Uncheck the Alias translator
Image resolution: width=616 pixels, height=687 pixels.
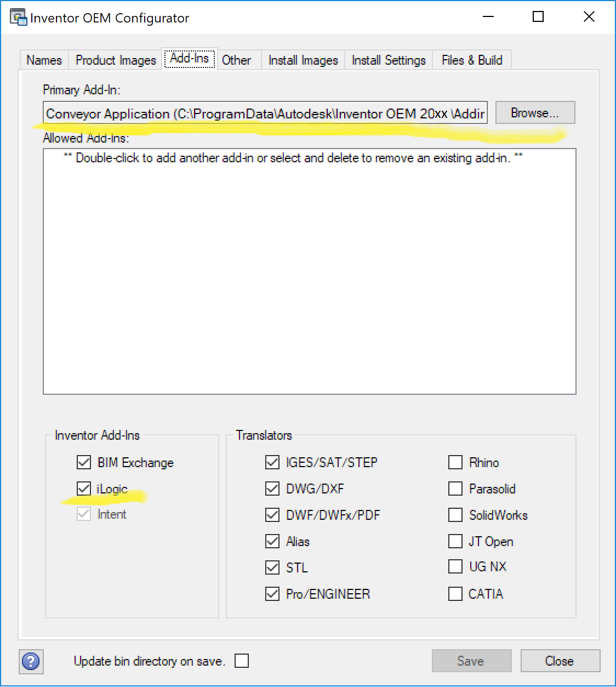(272, 541)
